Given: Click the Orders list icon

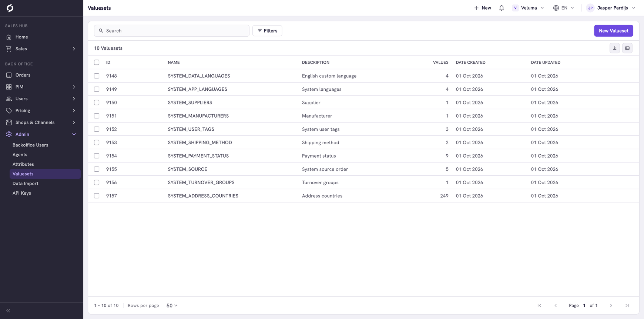Looking at the screenshot, I should (9, 75).
